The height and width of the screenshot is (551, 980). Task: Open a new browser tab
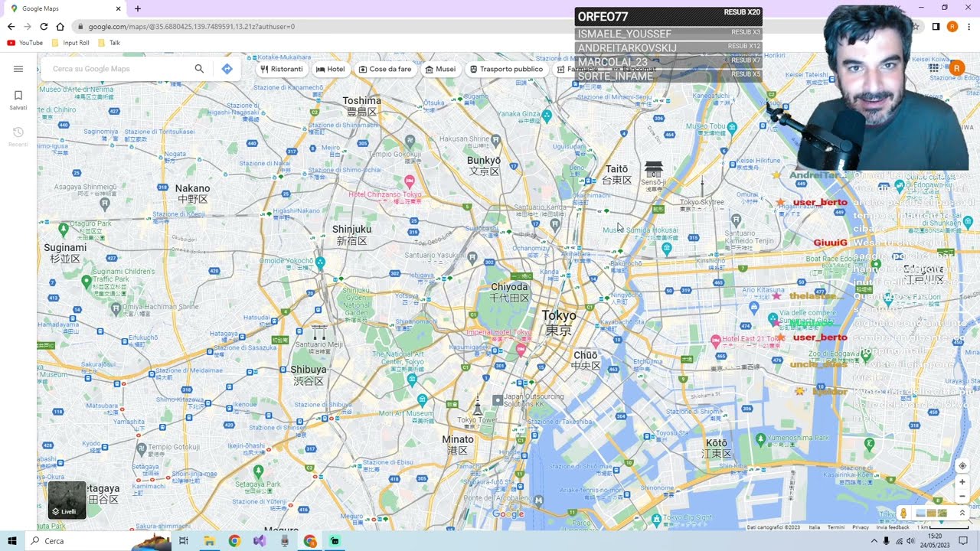pyautogui.click(x=138, y=8)
